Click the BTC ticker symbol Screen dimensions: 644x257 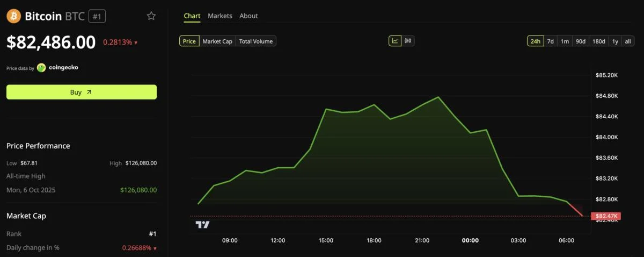point(75,17)
